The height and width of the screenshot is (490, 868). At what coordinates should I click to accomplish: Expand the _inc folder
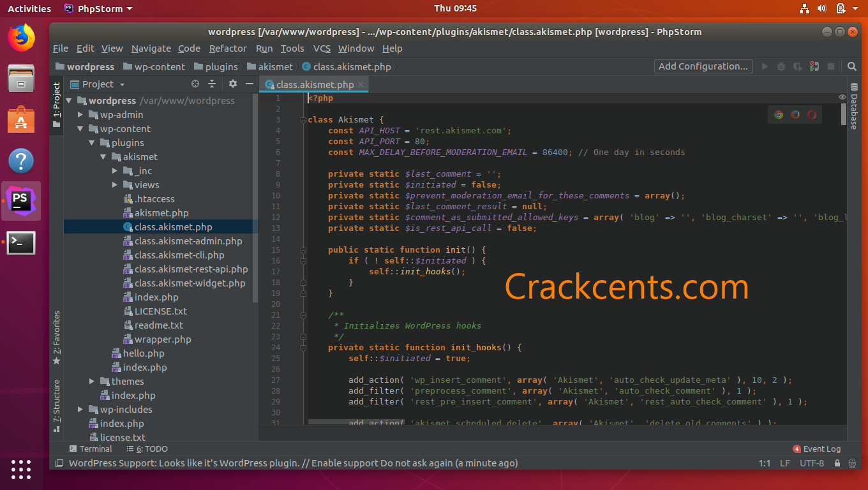(x=116, y=171)
